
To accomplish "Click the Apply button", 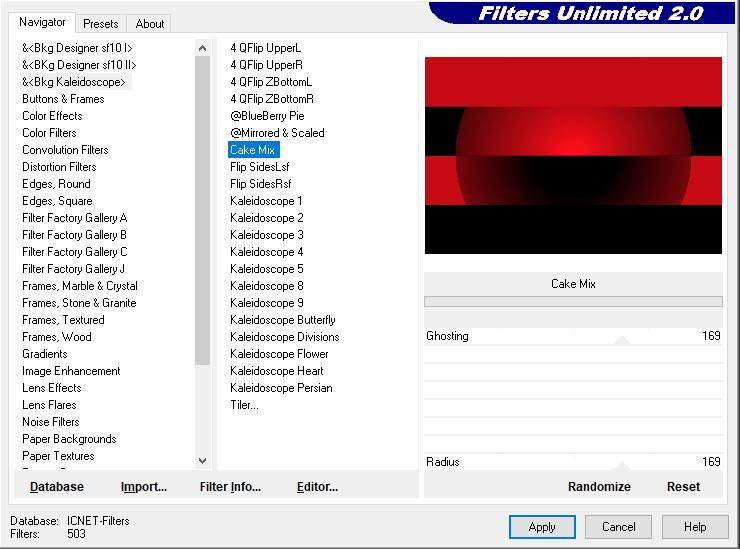I will (x=542, y=527).
